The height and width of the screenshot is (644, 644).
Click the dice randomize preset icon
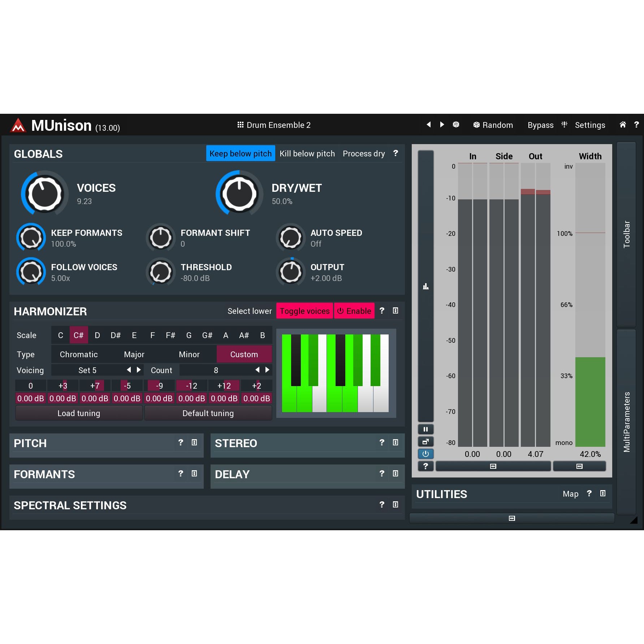click(456, 125)
